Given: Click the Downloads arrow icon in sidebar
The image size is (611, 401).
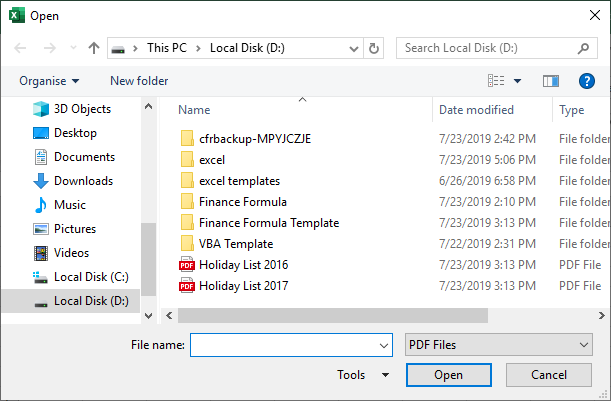Looking at the screenshot, I should [x=41, y=181].
